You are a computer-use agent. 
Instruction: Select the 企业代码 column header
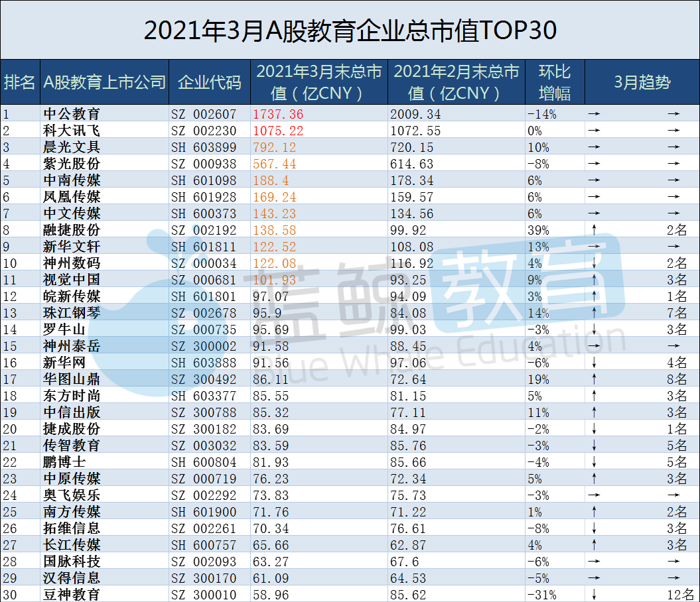click(x=210, y=82)
